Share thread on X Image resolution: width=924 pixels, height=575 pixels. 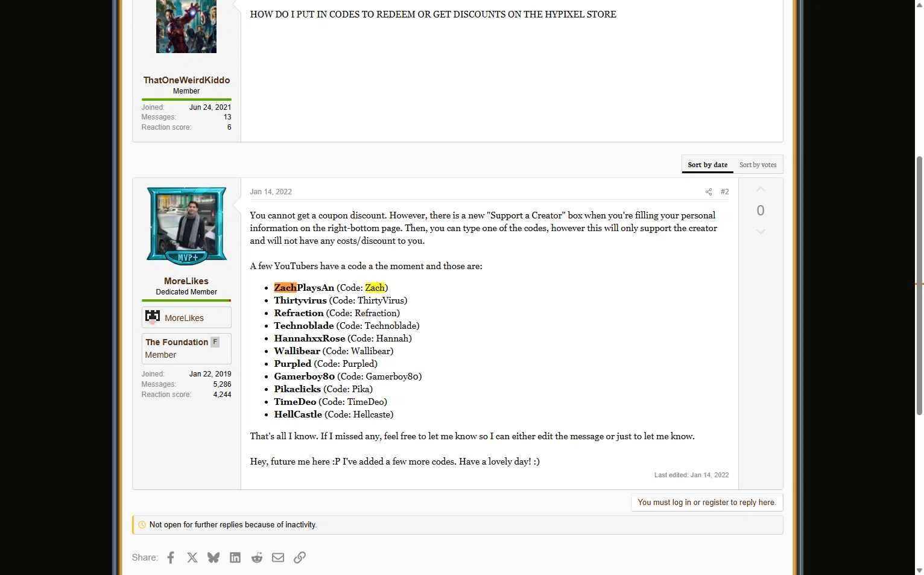(x=192, y=558)
